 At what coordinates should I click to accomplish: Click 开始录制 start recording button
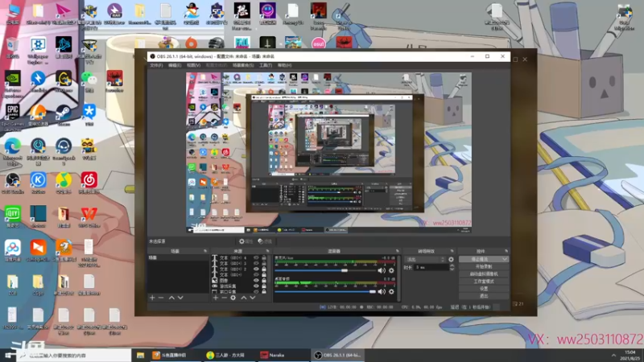484,267
